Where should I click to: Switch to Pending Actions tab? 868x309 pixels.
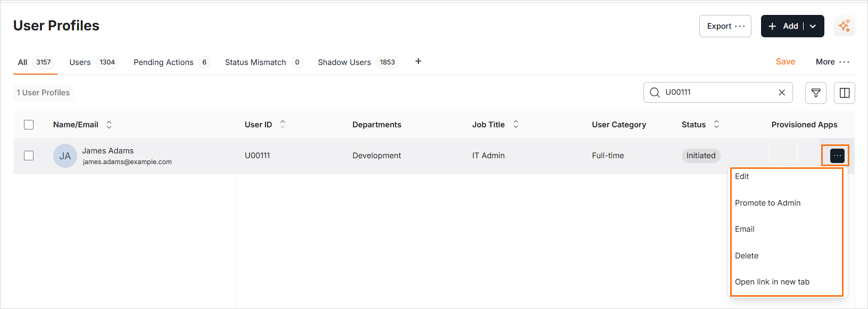[163, 62]
